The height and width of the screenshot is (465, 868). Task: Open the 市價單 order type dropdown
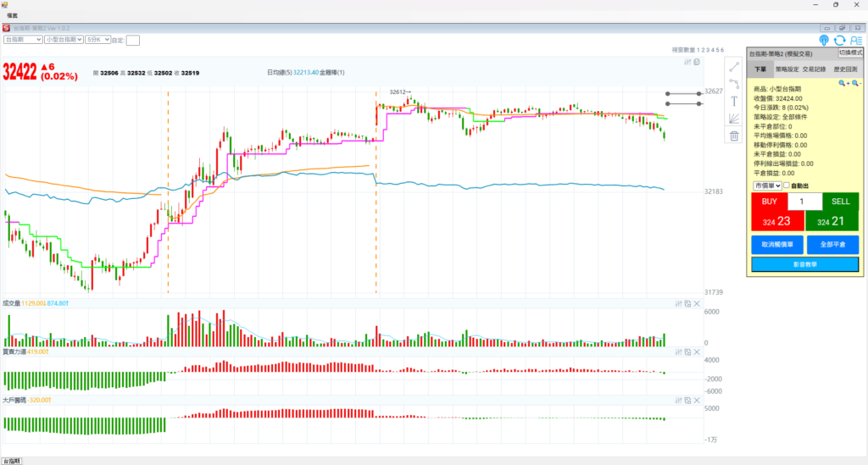[x=767, y=185]
